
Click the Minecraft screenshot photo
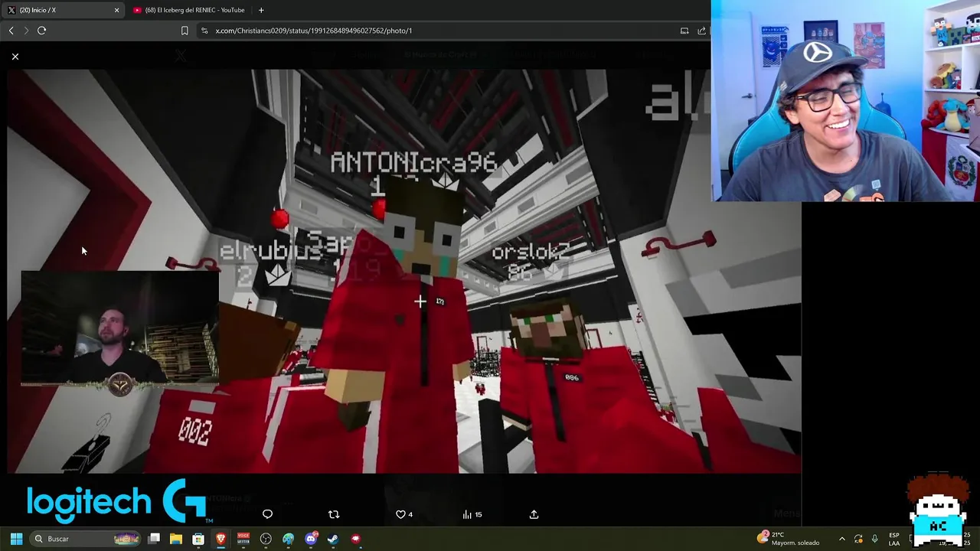404,271
